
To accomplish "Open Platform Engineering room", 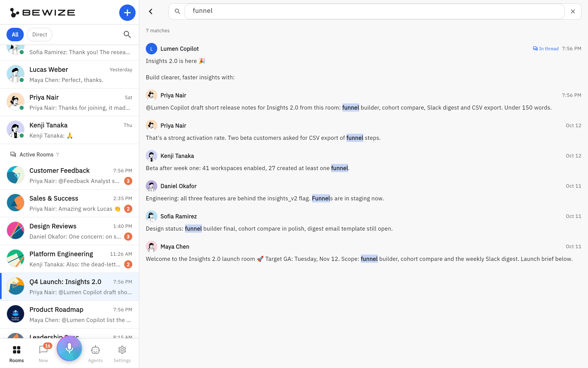I will pos(69,259).
